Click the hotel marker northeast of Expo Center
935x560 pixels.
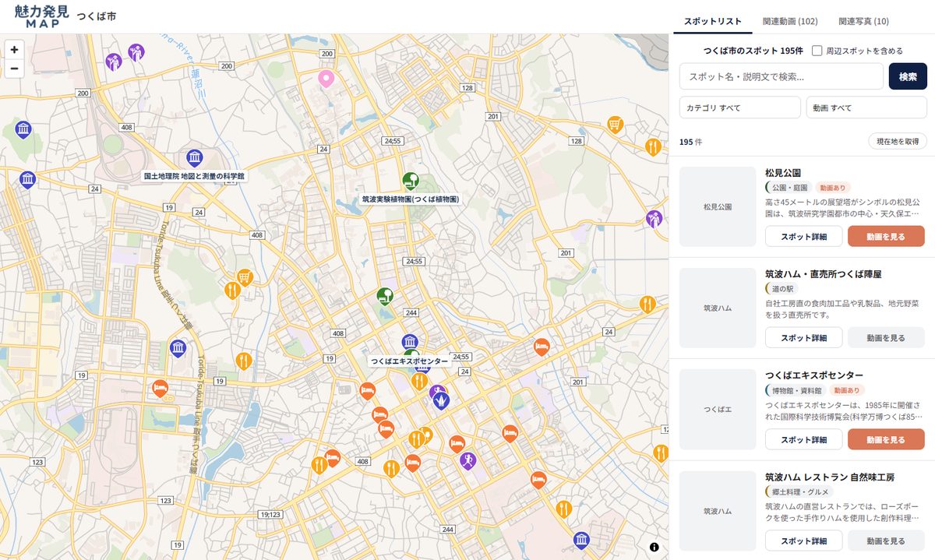pos(542,347)
